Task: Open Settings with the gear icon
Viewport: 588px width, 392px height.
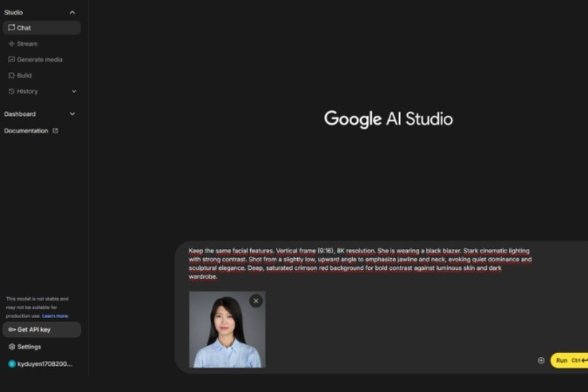Action: point(12,347)
